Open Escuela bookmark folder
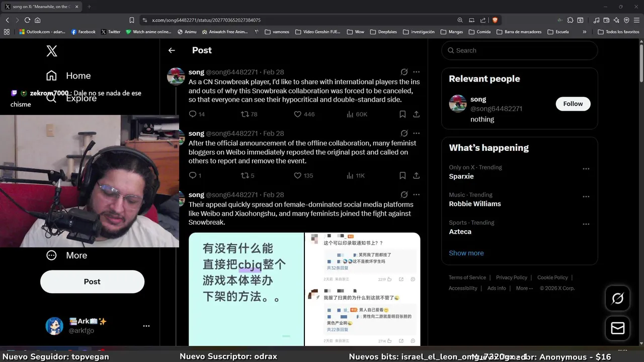This screenshot has height=362, width=644. point(558,32)
